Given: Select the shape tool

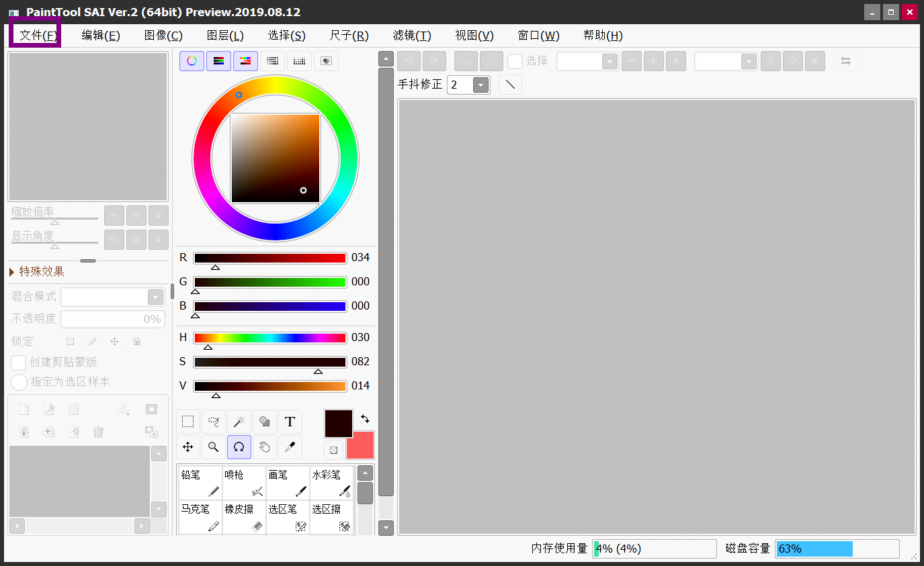Looking at the screenshot, I should [265, 422].
